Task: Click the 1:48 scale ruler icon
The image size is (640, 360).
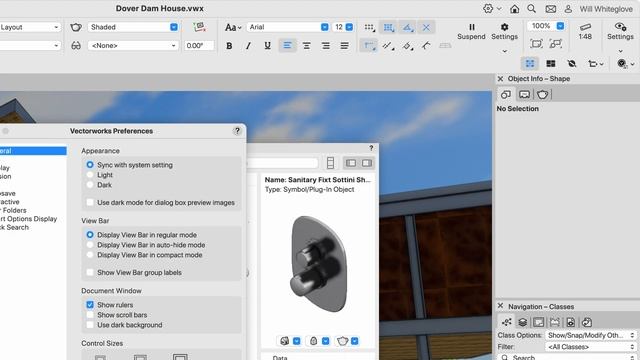Action: coord(585,31)
